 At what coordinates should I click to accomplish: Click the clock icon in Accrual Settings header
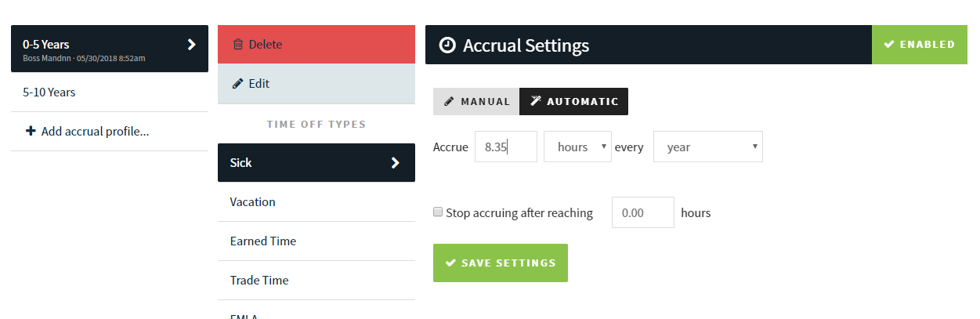(x=447, y=45)
